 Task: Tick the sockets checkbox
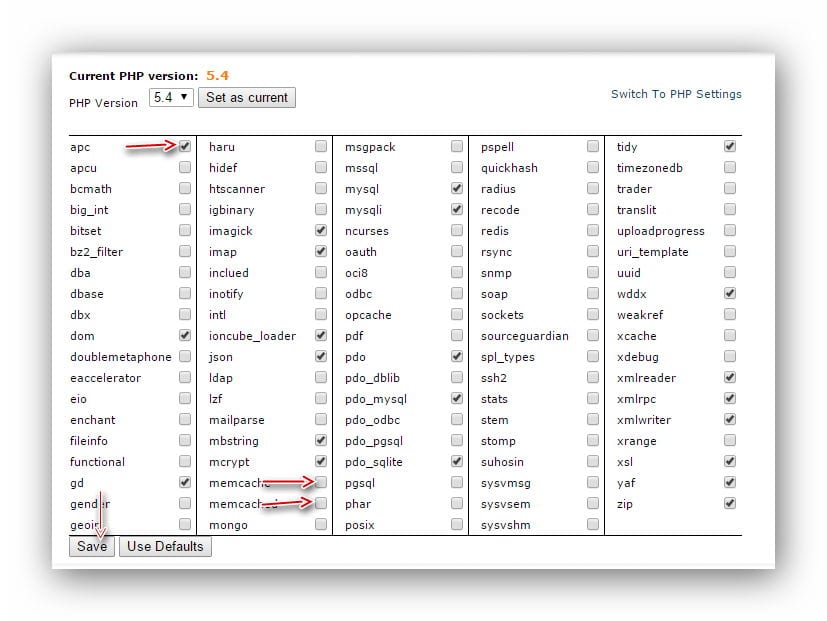pos(593,314)
